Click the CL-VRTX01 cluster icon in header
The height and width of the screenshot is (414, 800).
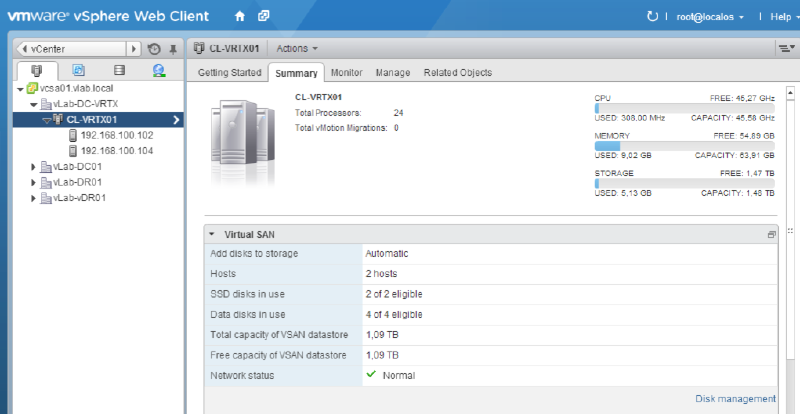coord(200,48)
